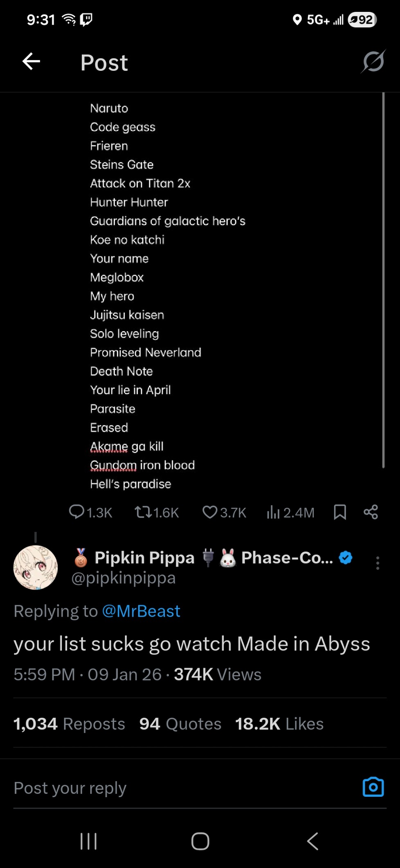Repost the anime list post
This screenshot has width=400, height=868.
click(x=143, y=512)
